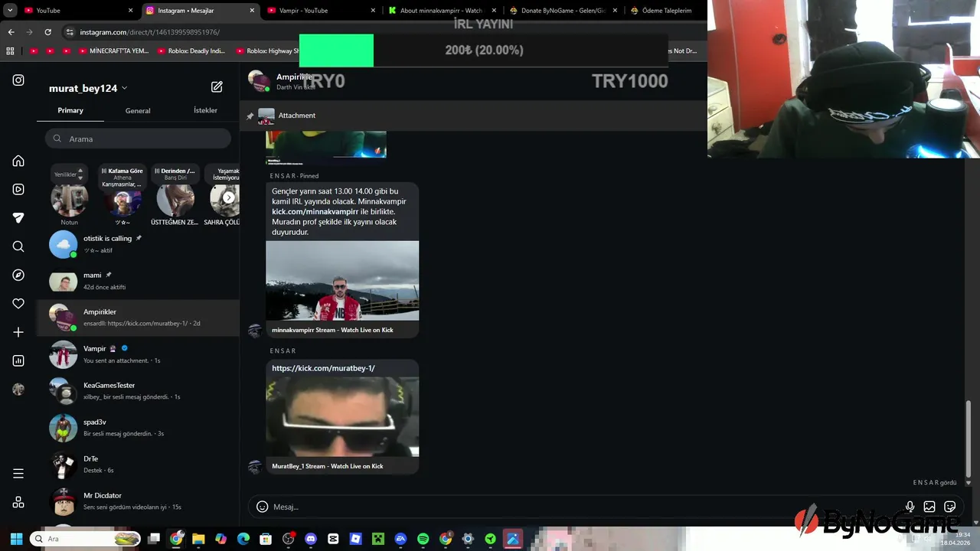Open Explore compass icon in sidebar

tap(18, 275)
